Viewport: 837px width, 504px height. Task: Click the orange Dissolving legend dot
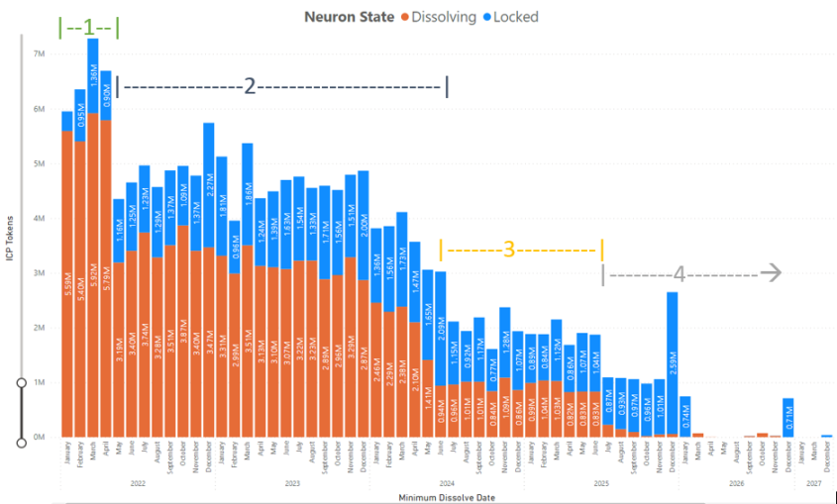coord(404,18)
